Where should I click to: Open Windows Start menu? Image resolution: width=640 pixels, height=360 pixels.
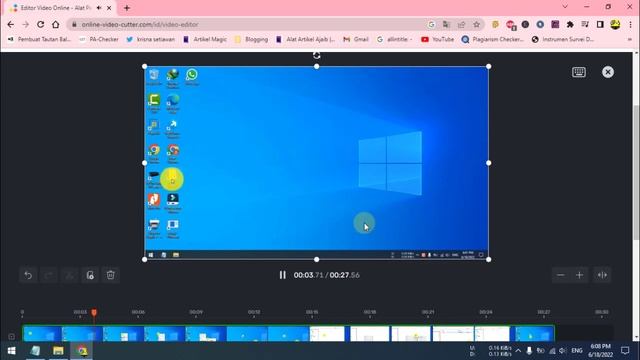[x=11, y=351]
